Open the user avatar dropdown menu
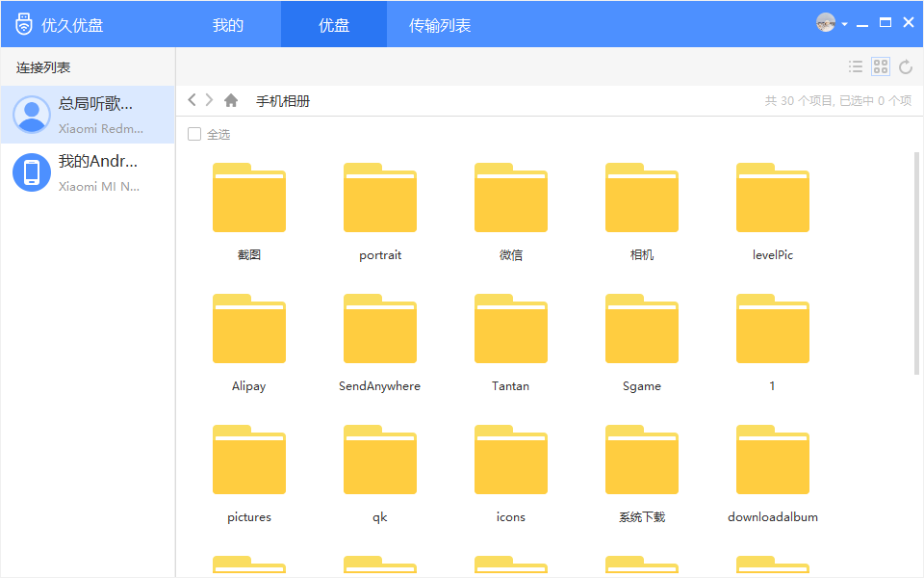Screen dimensions: 924x578 [831, 23]
